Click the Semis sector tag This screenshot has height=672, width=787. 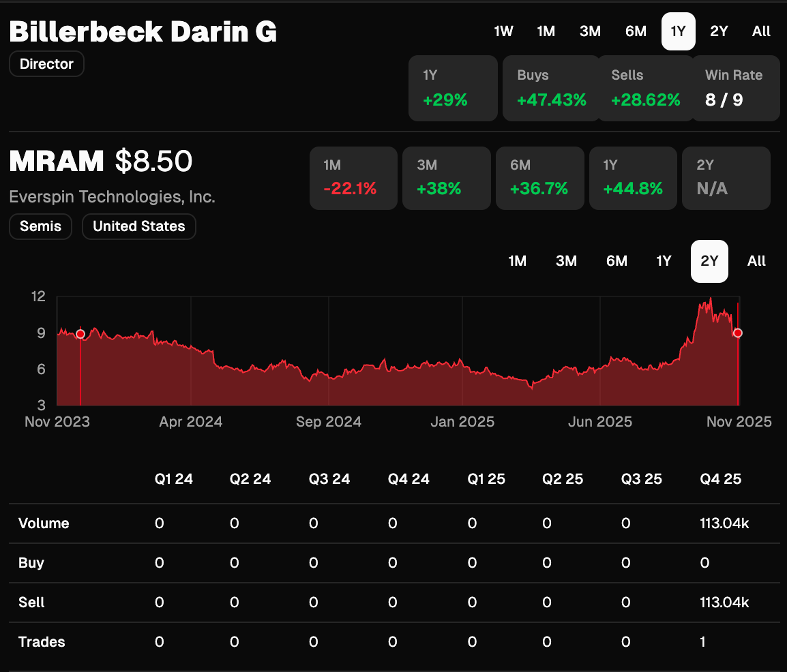[41, 226]
